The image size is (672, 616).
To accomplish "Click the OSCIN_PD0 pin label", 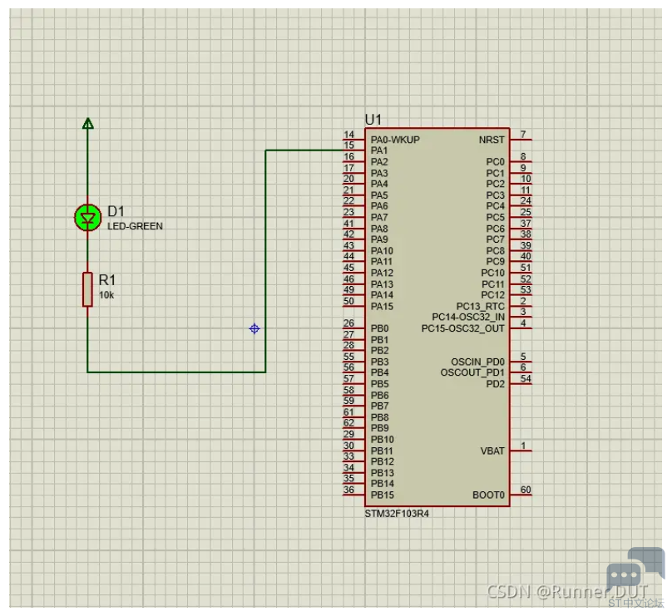I will [478, 362].
